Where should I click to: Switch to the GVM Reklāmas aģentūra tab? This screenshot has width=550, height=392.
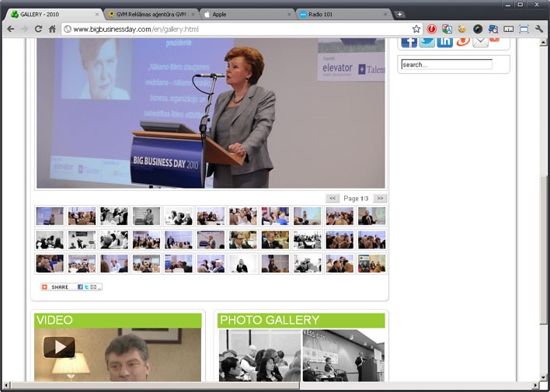click(x=151, y=15)
